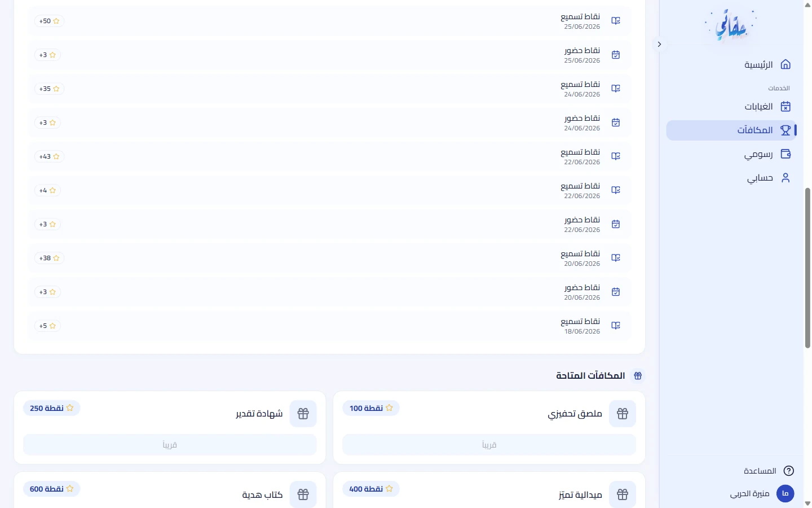Click the ملصق تحفيزي reward title
The width and height of the screenshot is (812, 508).
point(575,414)
